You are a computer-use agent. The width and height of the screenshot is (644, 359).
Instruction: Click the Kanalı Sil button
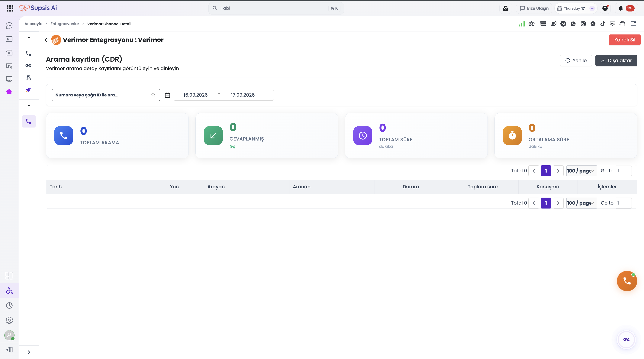(x=624, y=40)
